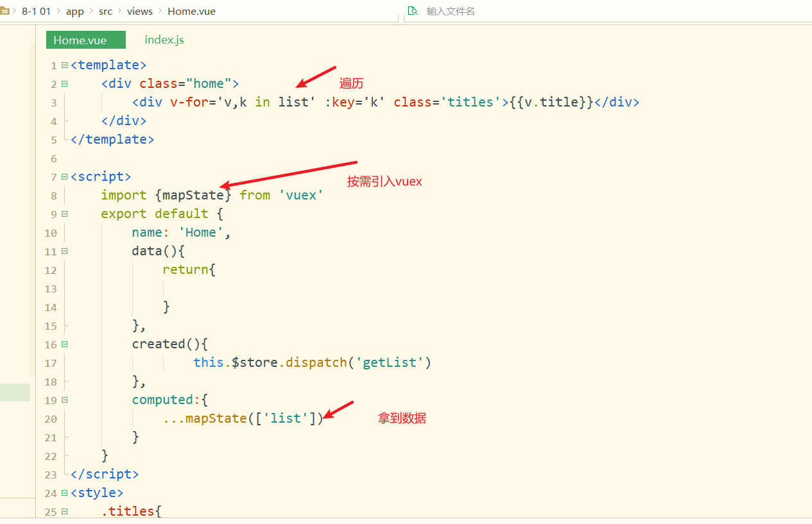812x524 pixels.
Task: Click the {{v.title}} interpolation
Action: point(551,103)
